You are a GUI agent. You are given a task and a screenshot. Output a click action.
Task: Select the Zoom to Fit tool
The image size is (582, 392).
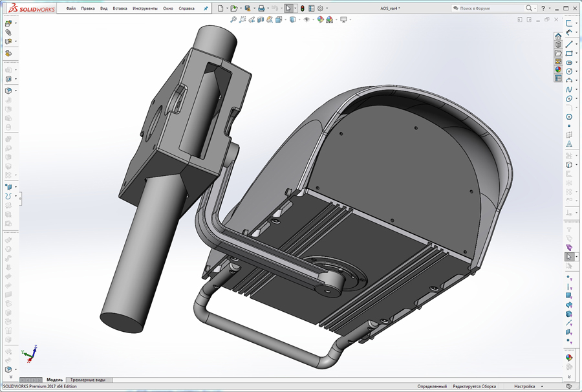coord(234,19)
